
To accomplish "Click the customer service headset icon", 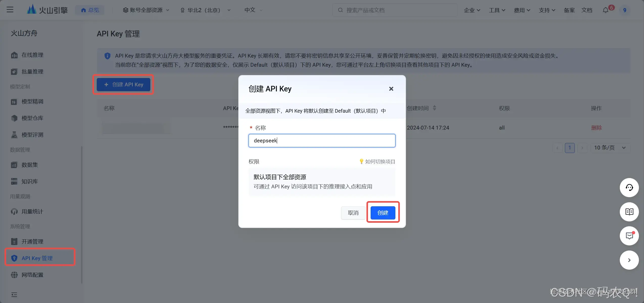I will [x=629, y=188].
